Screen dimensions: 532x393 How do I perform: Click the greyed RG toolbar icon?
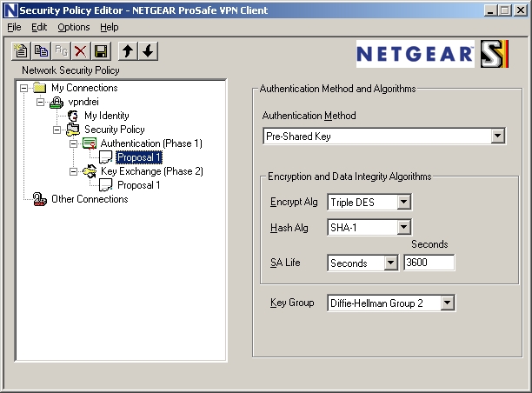pos(61,51)
